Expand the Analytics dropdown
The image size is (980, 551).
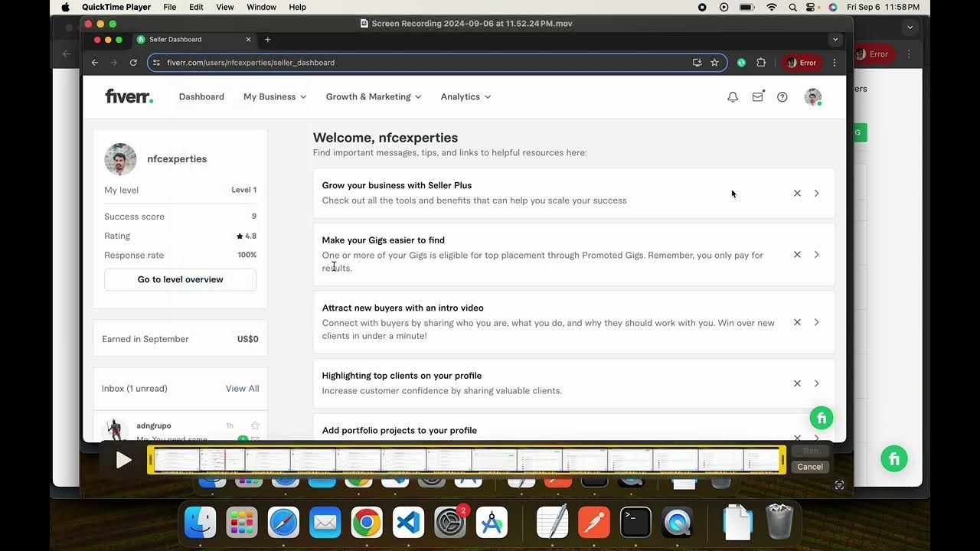tap(465, 96)
